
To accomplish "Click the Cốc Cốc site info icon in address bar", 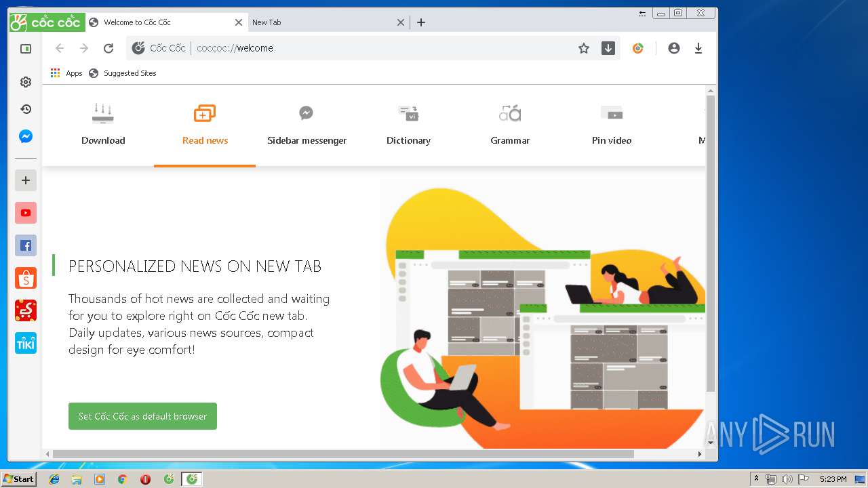I will tap(138, 48).
